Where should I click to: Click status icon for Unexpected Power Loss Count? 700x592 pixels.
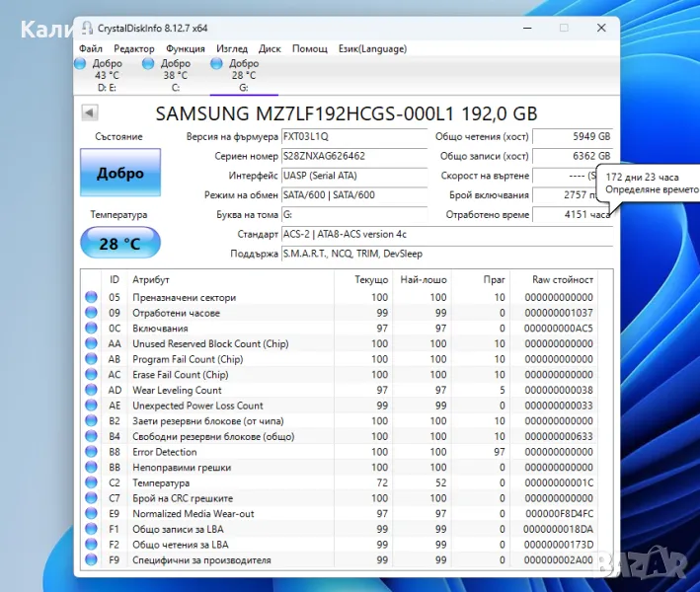point(92,406)
